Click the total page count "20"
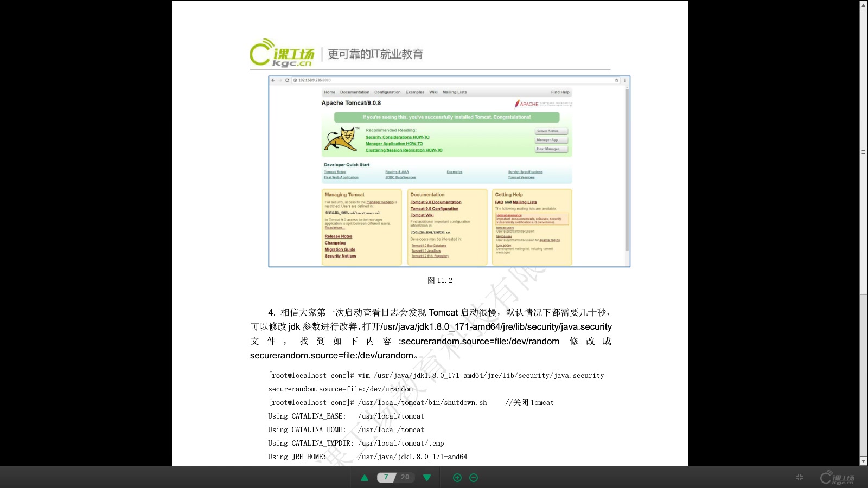 pos(405,477)
